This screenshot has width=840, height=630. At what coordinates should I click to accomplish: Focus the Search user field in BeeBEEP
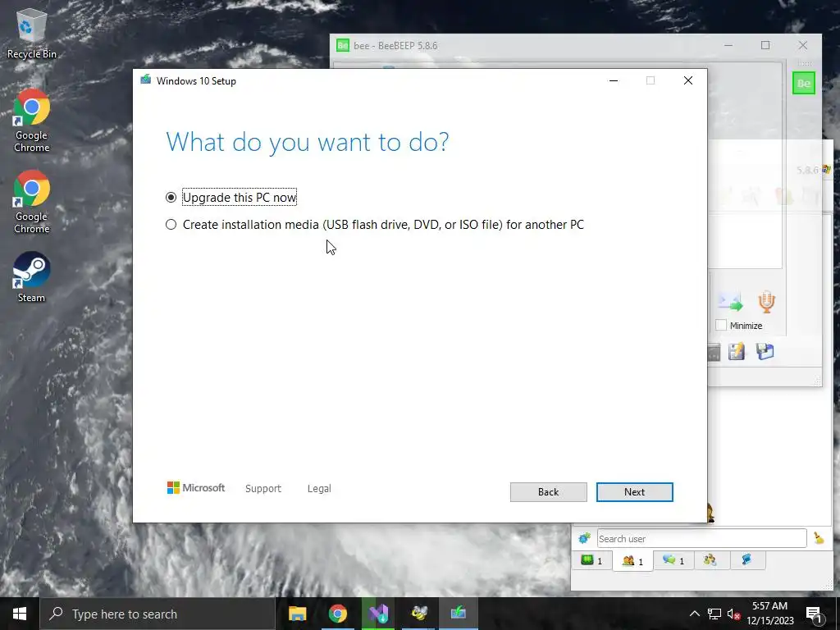(x=701, y=538)
